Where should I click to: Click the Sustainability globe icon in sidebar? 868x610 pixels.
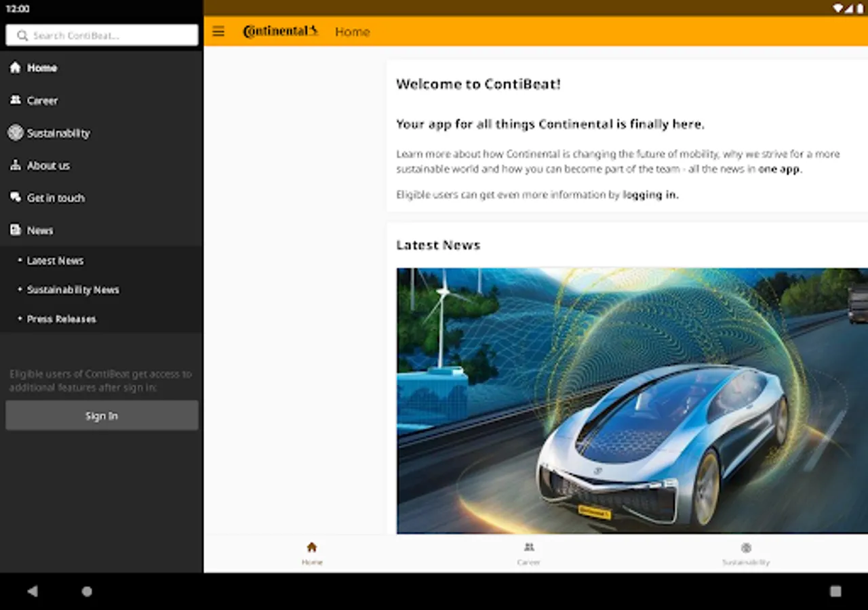tap(15, 132)
